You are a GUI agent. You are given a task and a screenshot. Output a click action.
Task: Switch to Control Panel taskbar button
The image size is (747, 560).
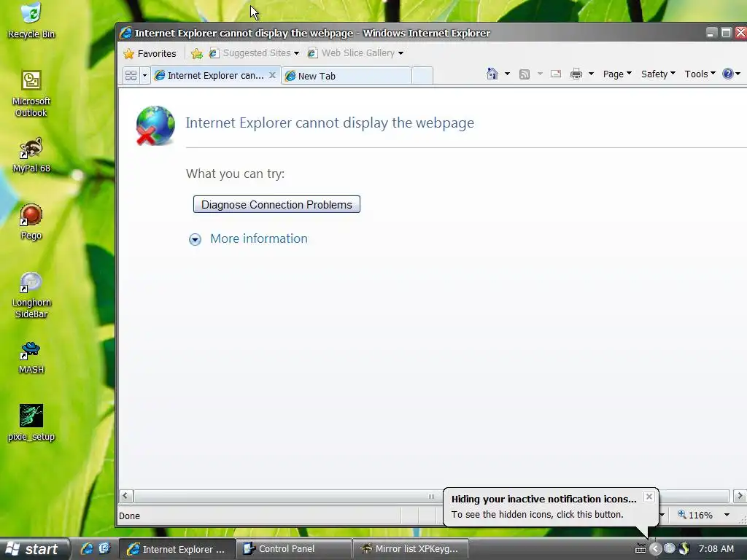pyautogui.click(x=294, y=549)
